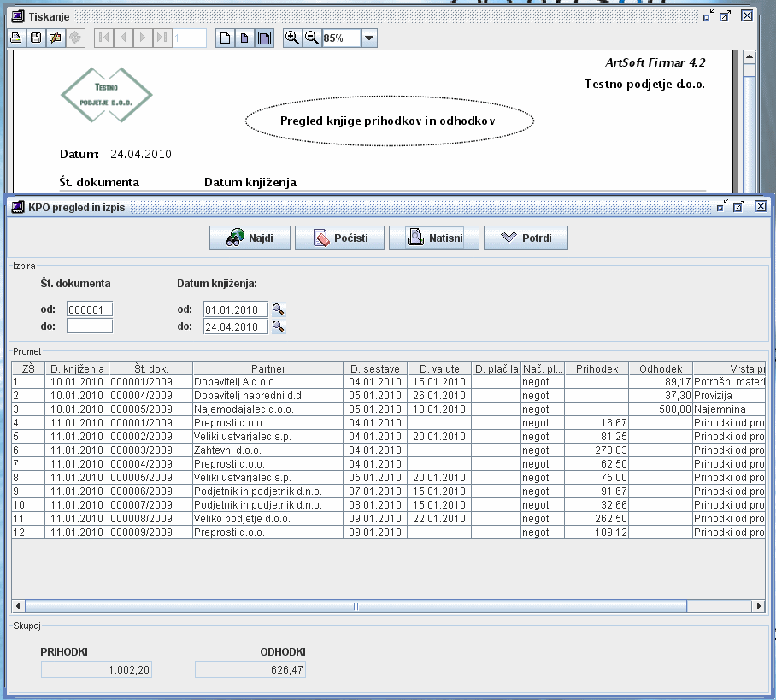Toggle actual size page view
776x700 pixels.
(x=225, y=38)
